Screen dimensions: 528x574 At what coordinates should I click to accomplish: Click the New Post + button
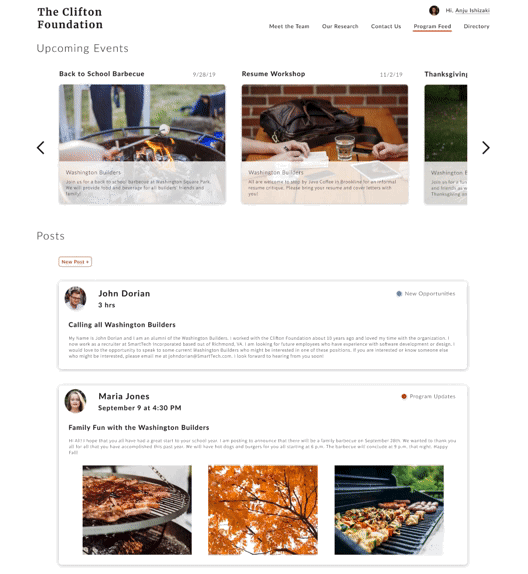point(75,262)
